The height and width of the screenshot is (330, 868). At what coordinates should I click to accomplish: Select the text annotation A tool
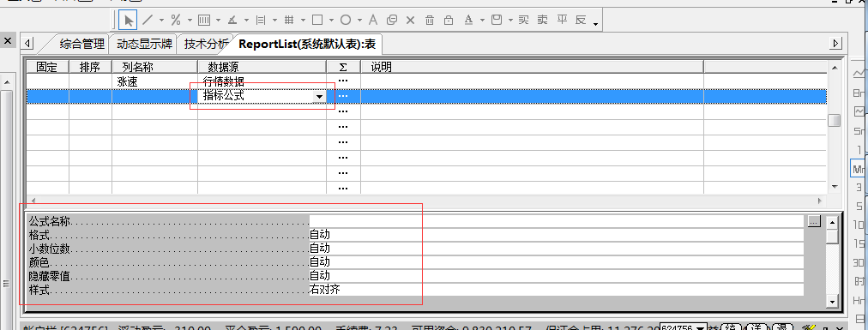[x=373, y=21]
